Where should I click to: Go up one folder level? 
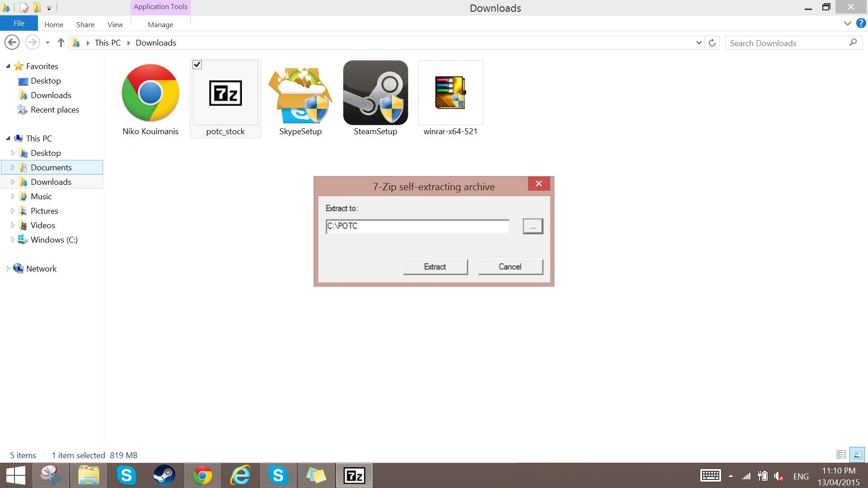click(x=61, y=42)
